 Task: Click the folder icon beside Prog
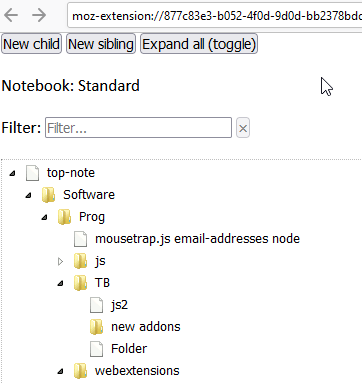(64, 217)
